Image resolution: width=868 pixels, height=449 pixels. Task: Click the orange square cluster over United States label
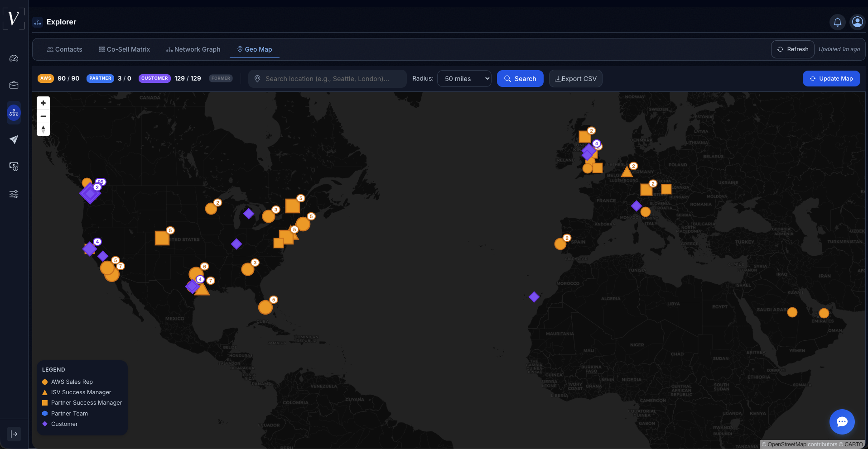pyautogui.click(x=162, y=238)
